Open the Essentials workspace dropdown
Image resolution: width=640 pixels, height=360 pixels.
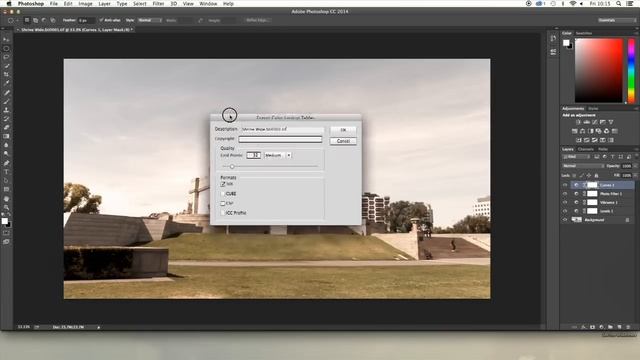pos(616,20)
